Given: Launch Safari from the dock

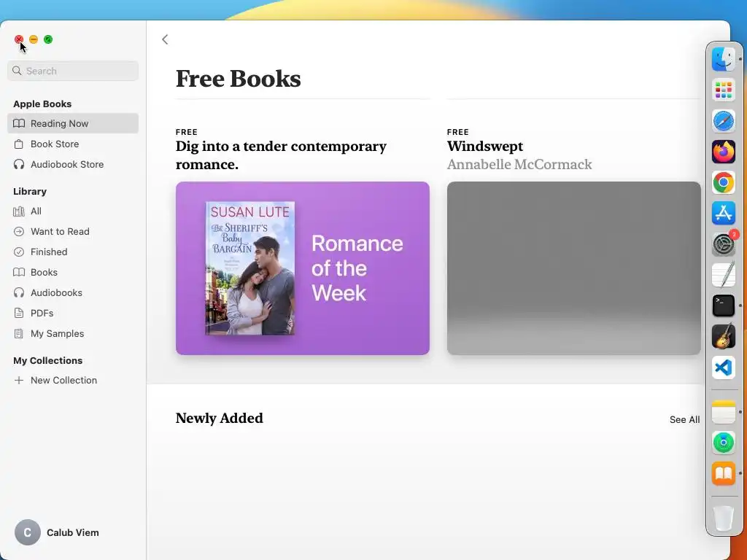Looking at the screenshot, I should pyautogui.click(x=724, y=121).
